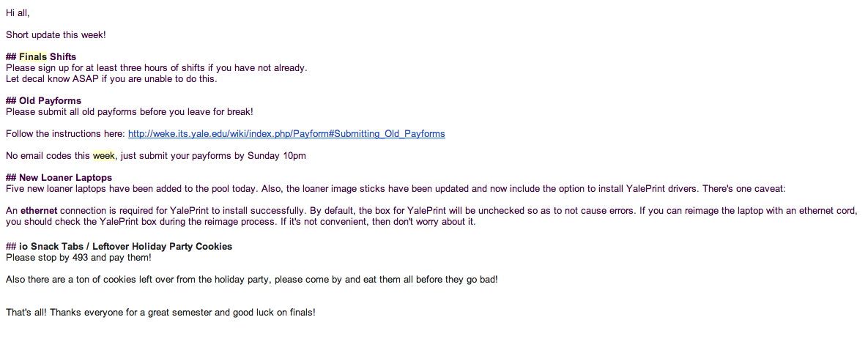Click the "don't worry about it" text

point(434,222)
